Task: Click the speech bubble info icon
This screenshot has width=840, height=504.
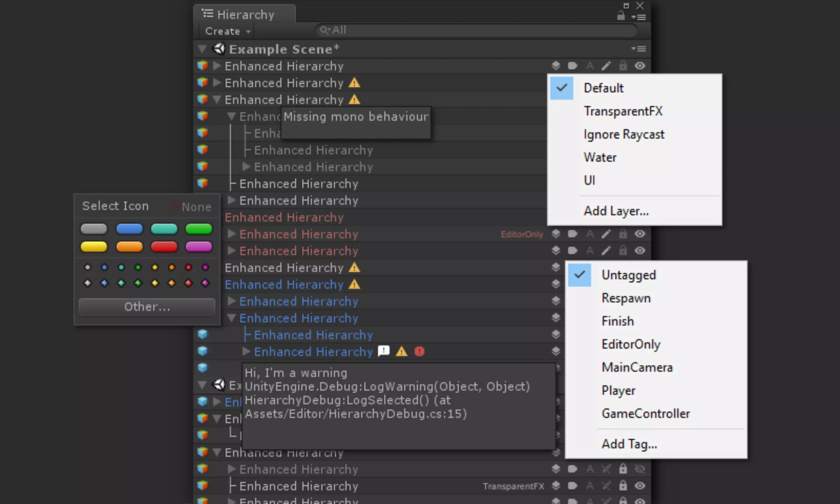Action: click(384, 351)
